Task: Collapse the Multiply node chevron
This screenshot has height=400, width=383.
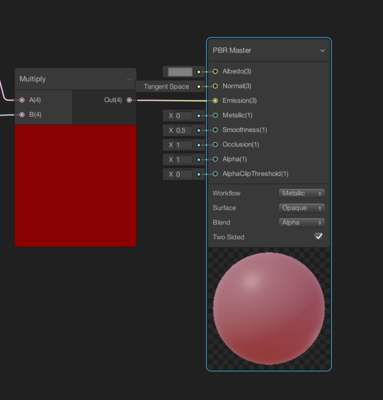Action: coord(129,79)
